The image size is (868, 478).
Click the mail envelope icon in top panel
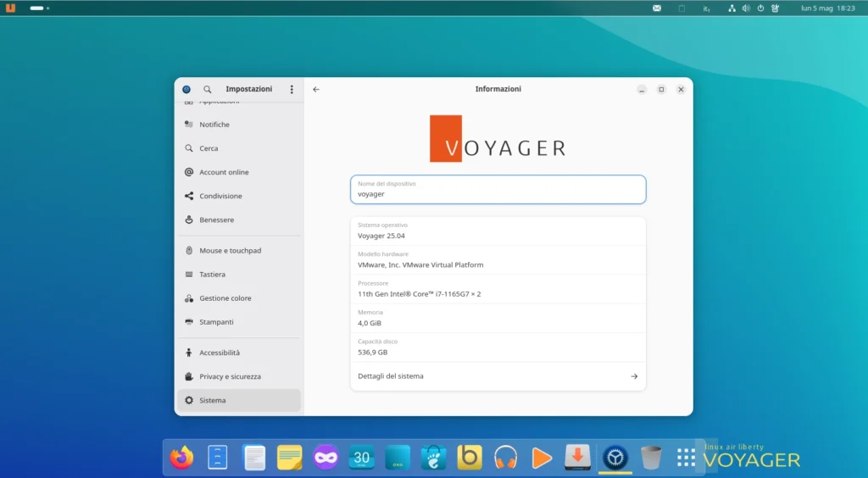pos(657,8)
